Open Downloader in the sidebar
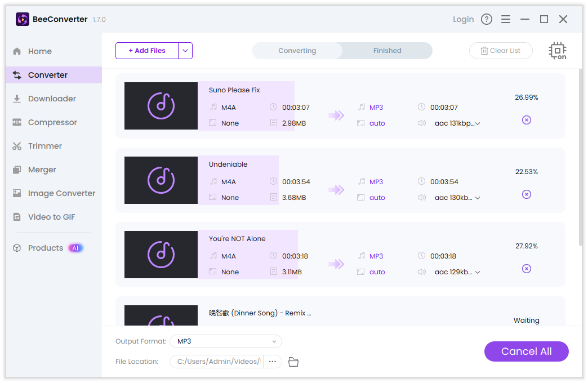The width and height of the screenshot is (588, 383). point(52,99)
